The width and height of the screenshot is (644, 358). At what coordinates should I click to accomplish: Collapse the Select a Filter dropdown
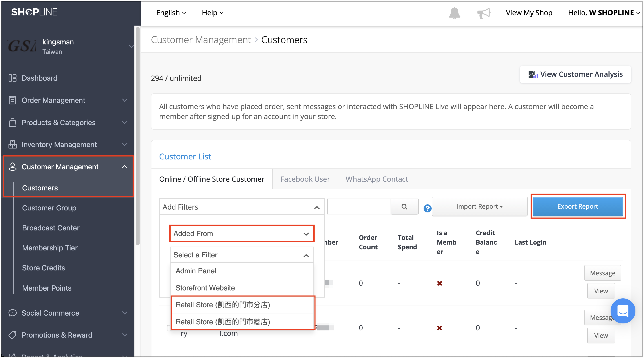coord(242,255)
